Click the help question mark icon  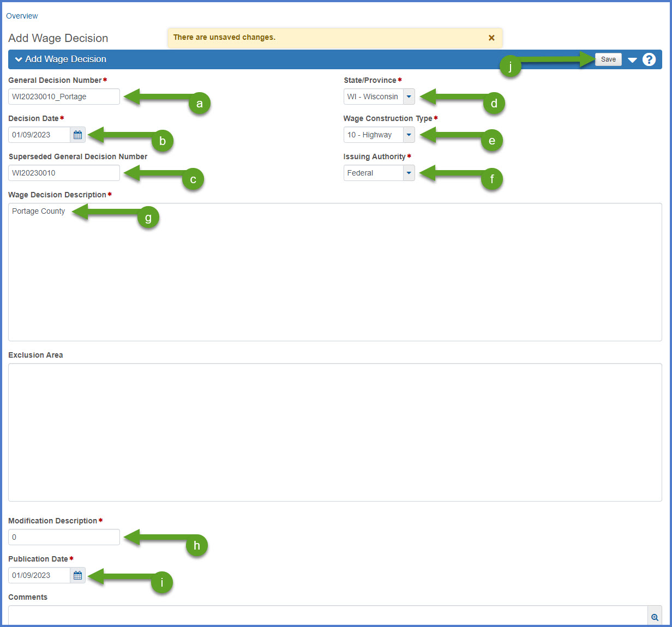649,59
